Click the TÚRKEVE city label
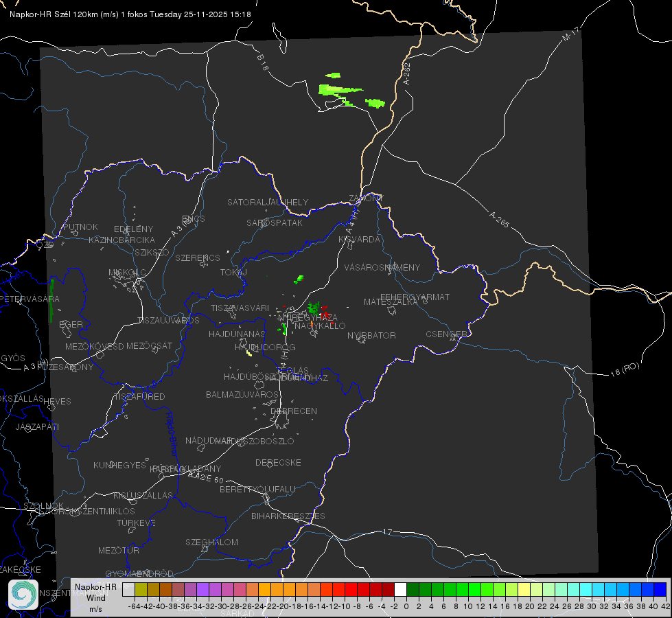Image resolution: width=672 pixels, height=618 pixels. tap(137, 523)
